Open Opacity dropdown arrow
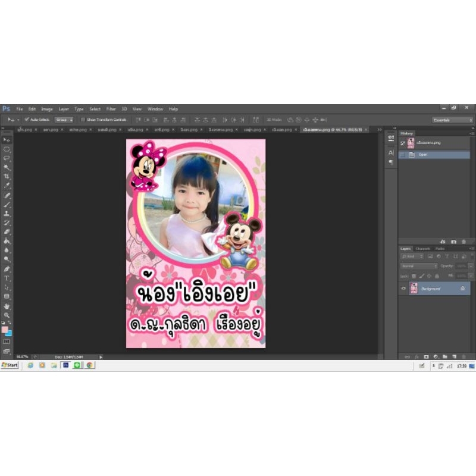This screenshot has height=476, width=476. coord(471,266)
